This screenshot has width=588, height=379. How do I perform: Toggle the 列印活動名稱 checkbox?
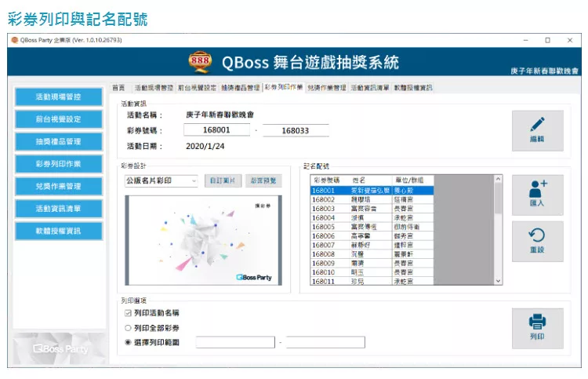[128, 313]
